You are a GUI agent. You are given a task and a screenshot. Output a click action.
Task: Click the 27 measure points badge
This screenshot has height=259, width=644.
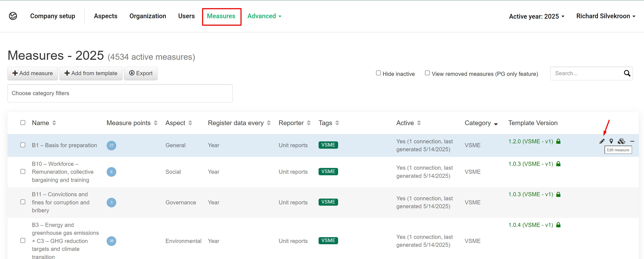tap(111, 145)
